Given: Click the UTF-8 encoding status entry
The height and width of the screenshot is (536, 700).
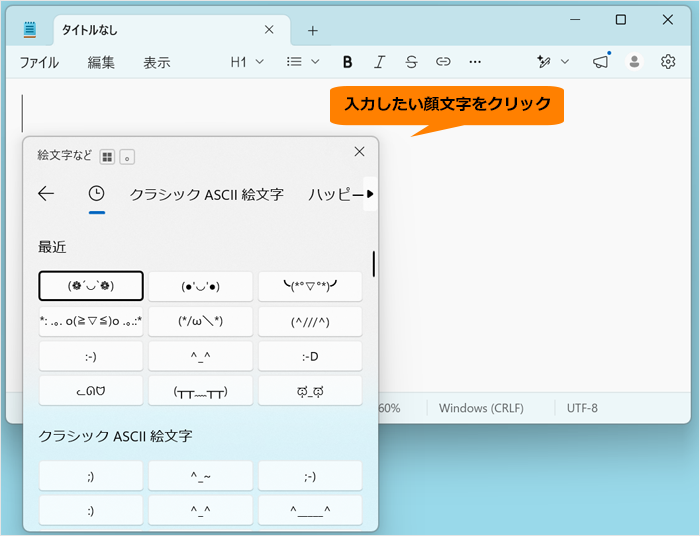Looking at the screenshot, I should tap(582, 408).
